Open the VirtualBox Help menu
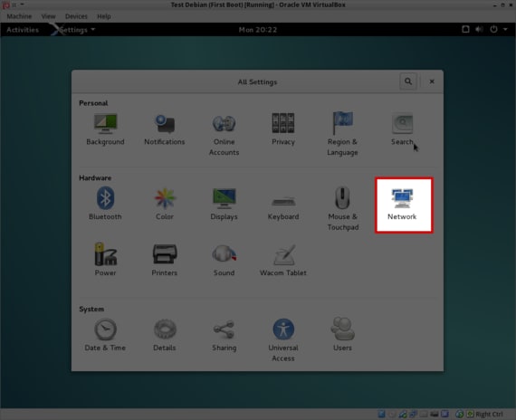This screenshot has width=516, height=420. click(x=104, y=16)
